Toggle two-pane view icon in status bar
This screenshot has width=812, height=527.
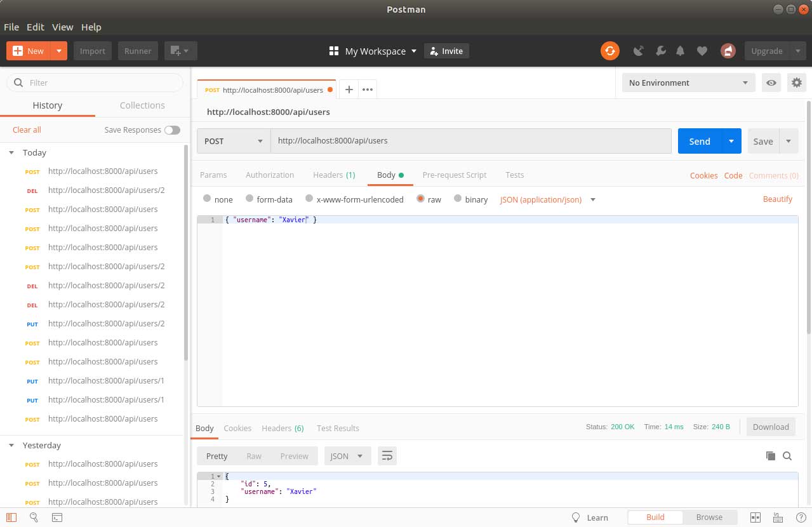coord(755,517)
